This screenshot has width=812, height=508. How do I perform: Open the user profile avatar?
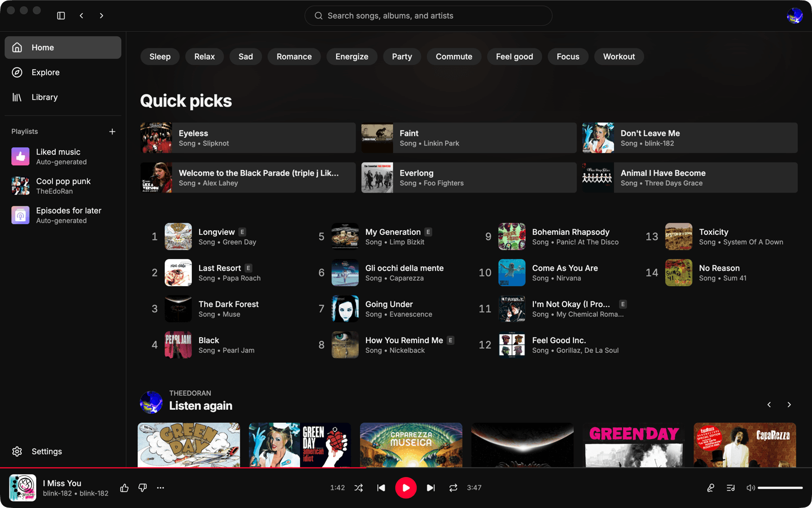pyautogui.click(x=795, y=16)
